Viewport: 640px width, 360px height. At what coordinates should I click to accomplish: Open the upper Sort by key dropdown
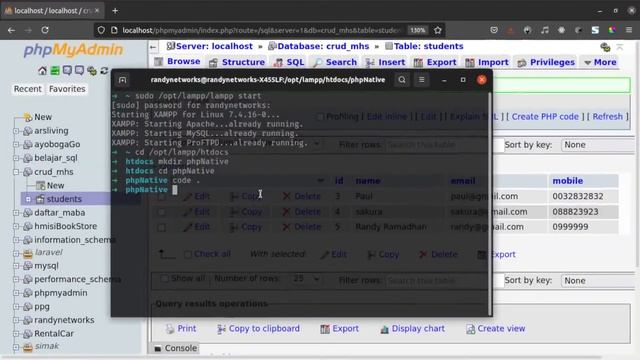coord(598,145)
